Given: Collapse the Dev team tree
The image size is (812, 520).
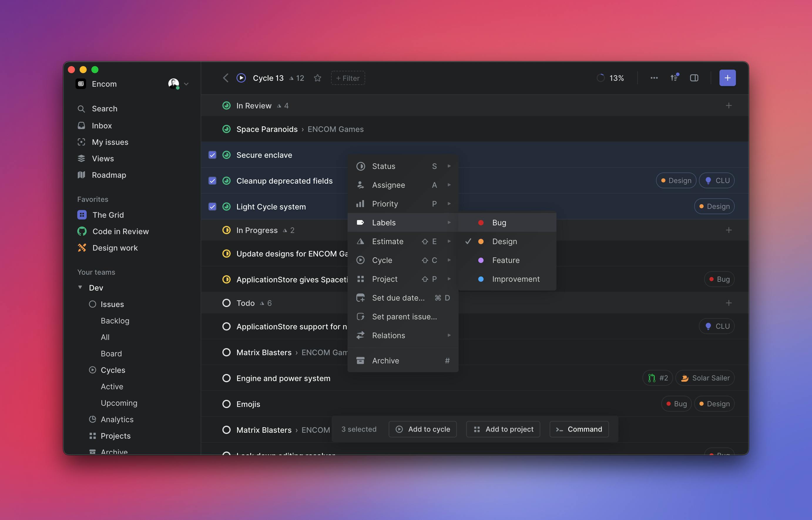Looking at the screenshot, I should click(80, 287).
